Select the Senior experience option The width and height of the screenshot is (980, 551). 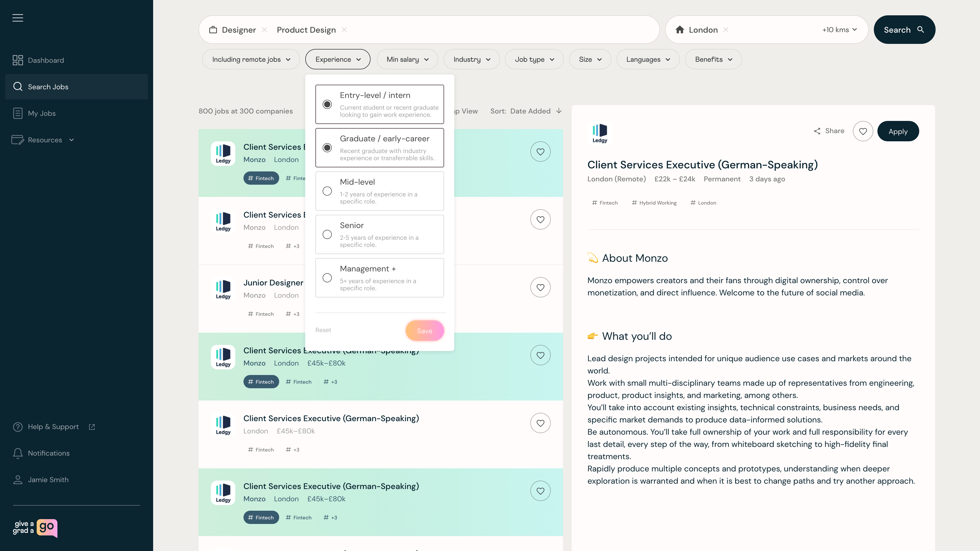tap(379, 234)
